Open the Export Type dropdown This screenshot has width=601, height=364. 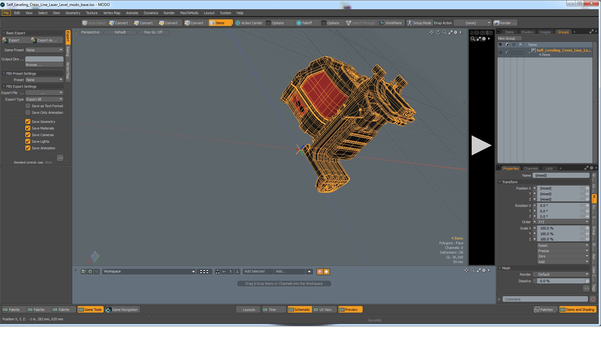click(44, 99)
